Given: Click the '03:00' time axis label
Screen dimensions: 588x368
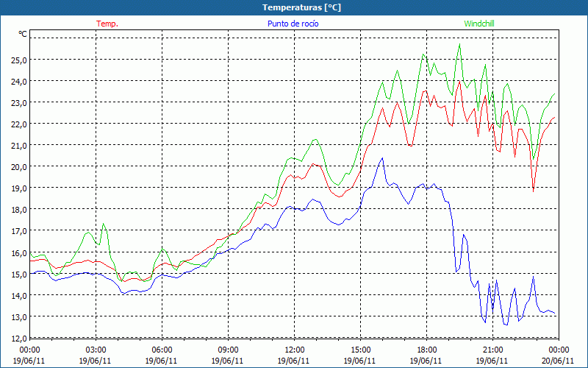Looking at the screenshot, I should coord(96,350).
